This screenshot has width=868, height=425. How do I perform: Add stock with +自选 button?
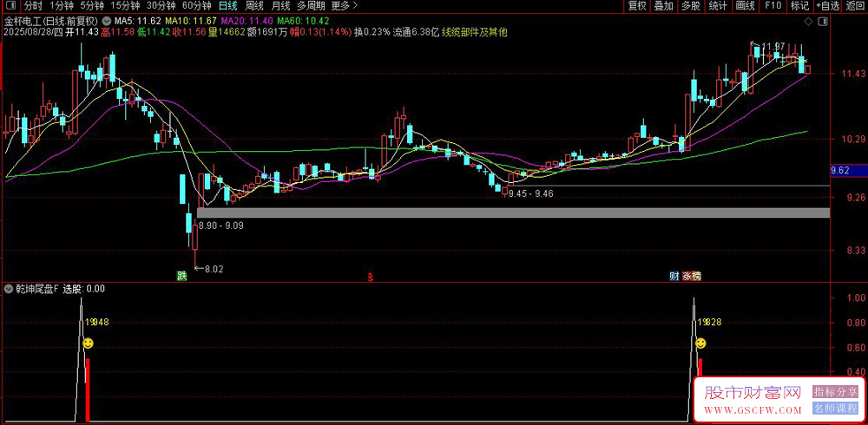828,6
